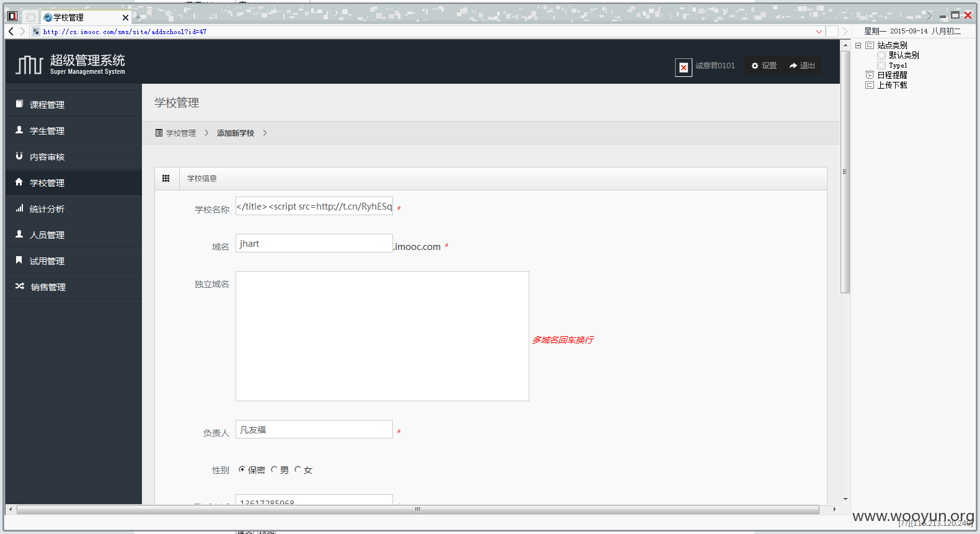Open 统计分析 in the sidebar
Screen dimensions: 980x534
[74, 208]
